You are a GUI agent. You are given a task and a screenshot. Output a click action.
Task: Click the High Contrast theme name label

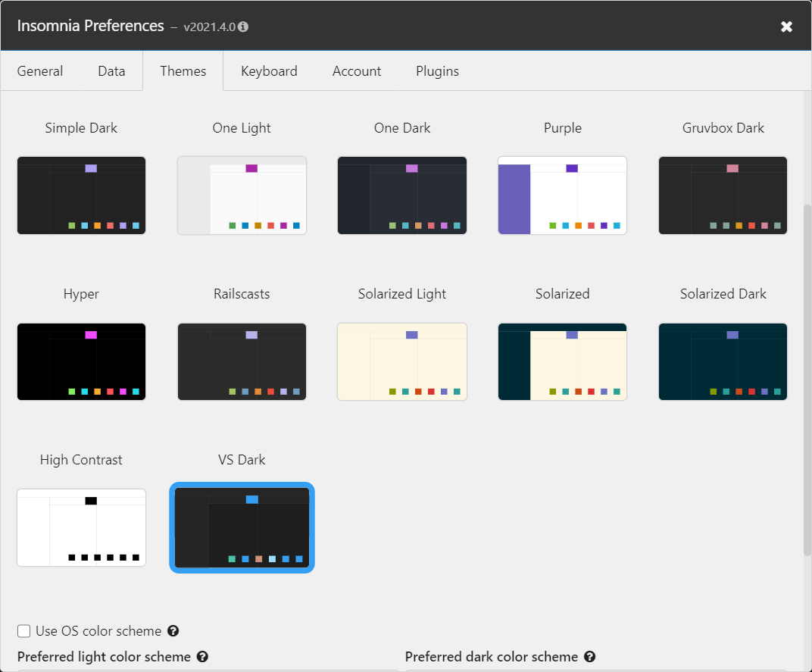pyautogui.click(x=81, y=460)
